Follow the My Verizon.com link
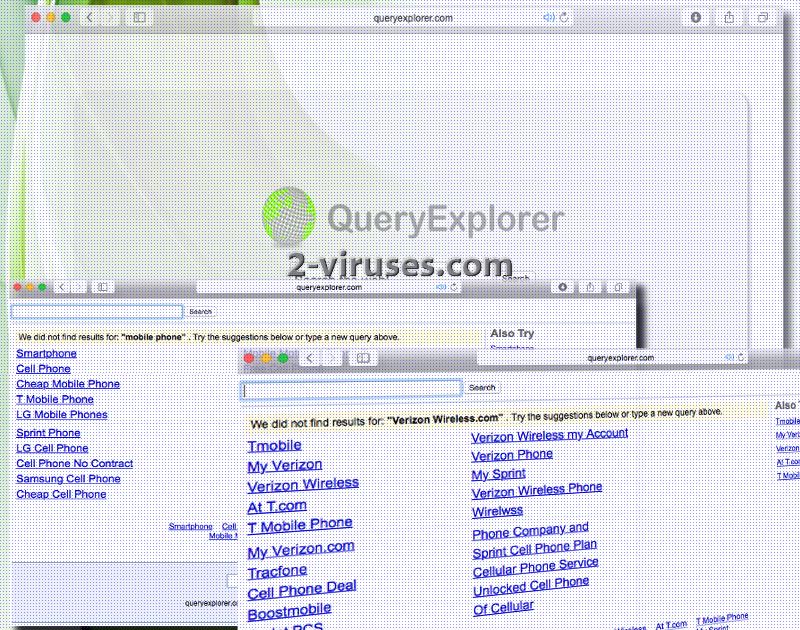Screen dimensions: 800x630 [x=301, y=549]
